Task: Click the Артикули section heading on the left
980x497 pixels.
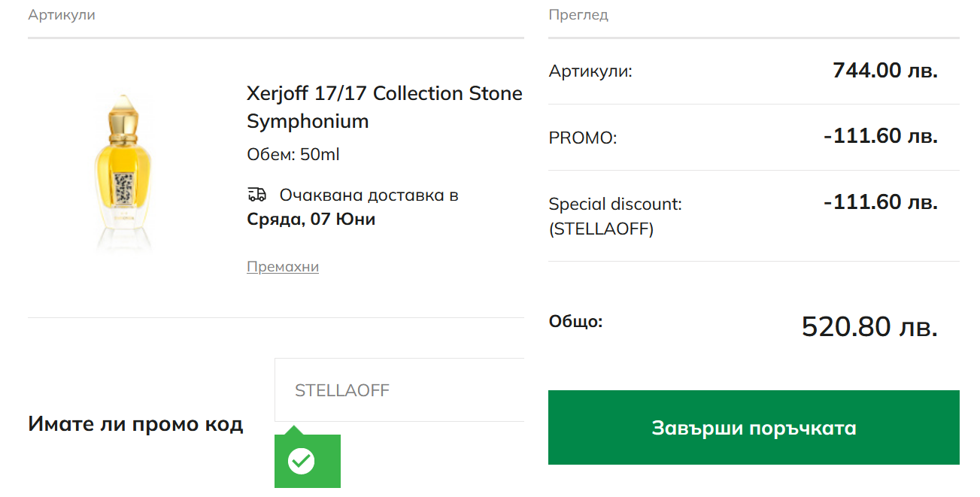Action: 62,15
